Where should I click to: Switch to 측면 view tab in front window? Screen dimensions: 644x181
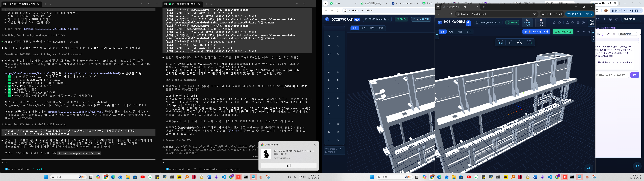pos(460,32)
